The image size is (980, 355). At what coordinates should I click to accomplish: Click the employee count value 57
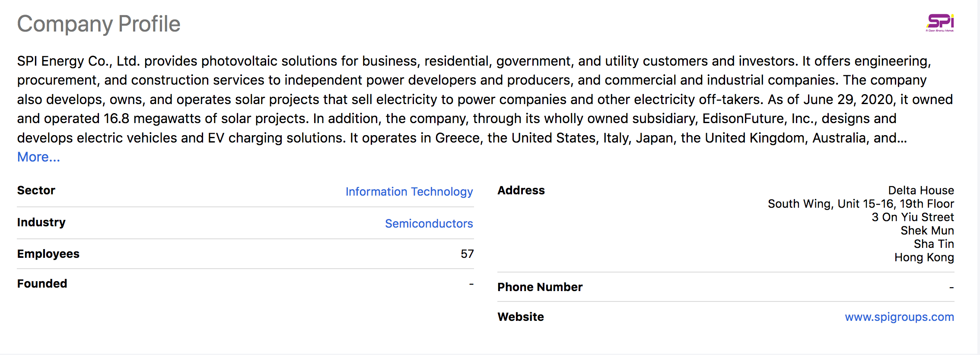coord(467,254)
